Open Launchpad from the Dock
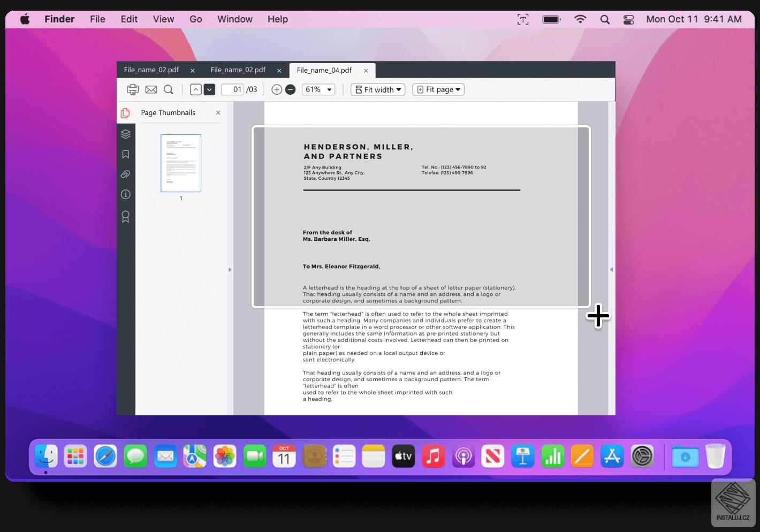 [75, 457]
